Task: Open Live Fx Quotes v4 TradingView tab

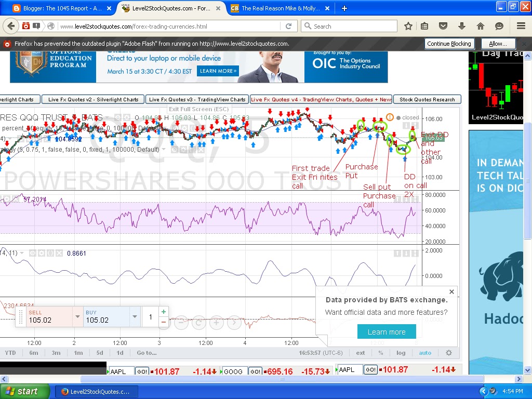Action: click(321, 99)
